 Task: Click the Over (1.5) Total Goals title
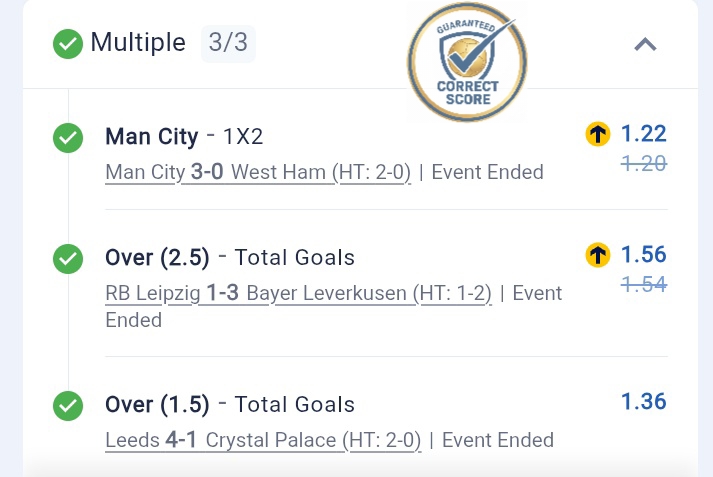point(230,405)
